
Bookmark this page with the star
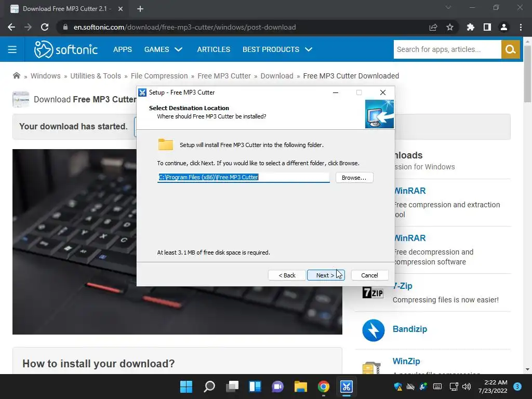(x=450, y=27)
